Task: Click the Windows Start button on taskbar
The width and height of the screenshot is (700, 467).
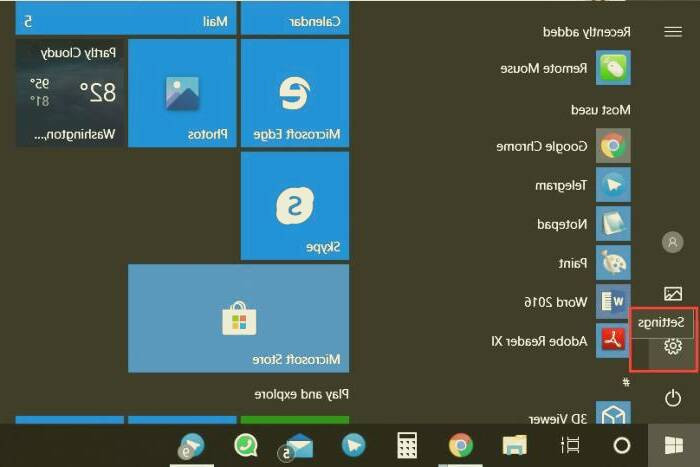Action: [x=667, y=445]
